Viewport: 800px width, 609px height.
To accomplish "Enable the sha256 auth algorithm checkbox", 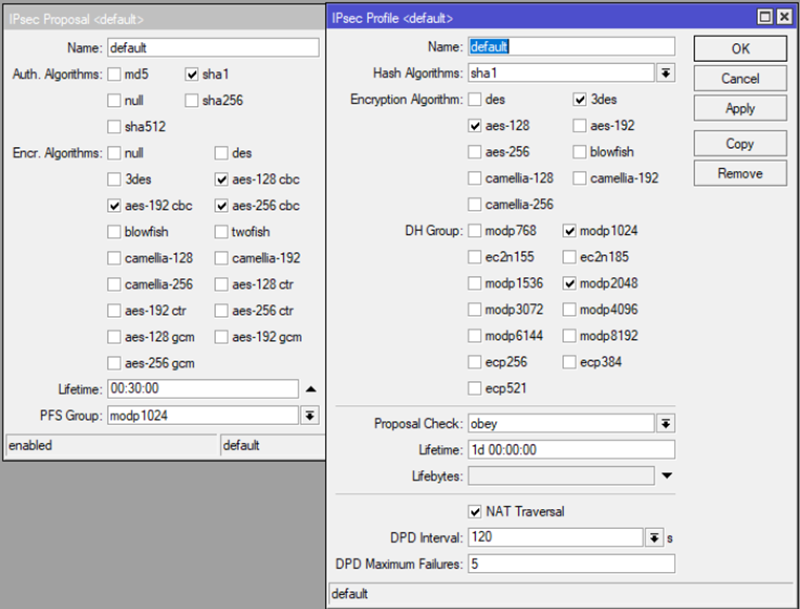I will 192,100.
